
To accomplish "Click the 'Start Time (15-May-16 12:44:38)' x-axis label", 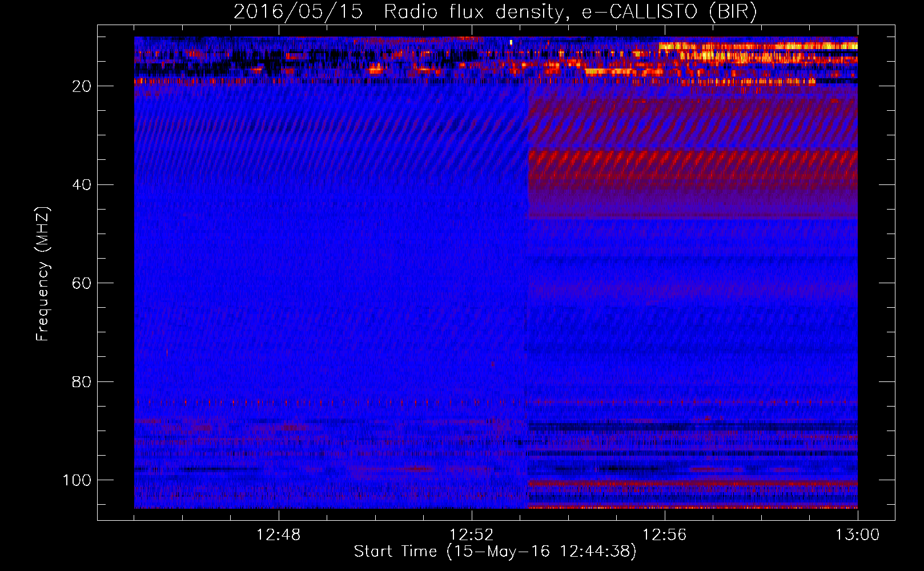I will pyautogui.click(x=495, y=552).
